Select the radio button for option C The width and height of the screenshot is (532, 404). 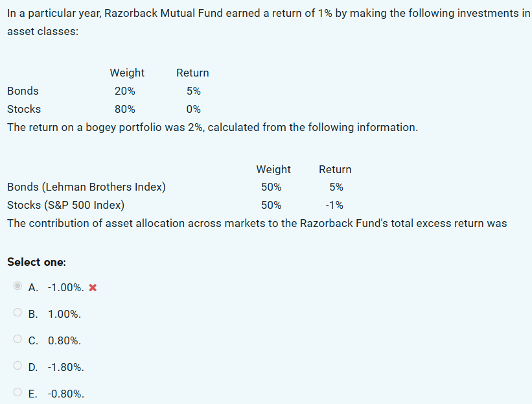(x=17, y=339)
